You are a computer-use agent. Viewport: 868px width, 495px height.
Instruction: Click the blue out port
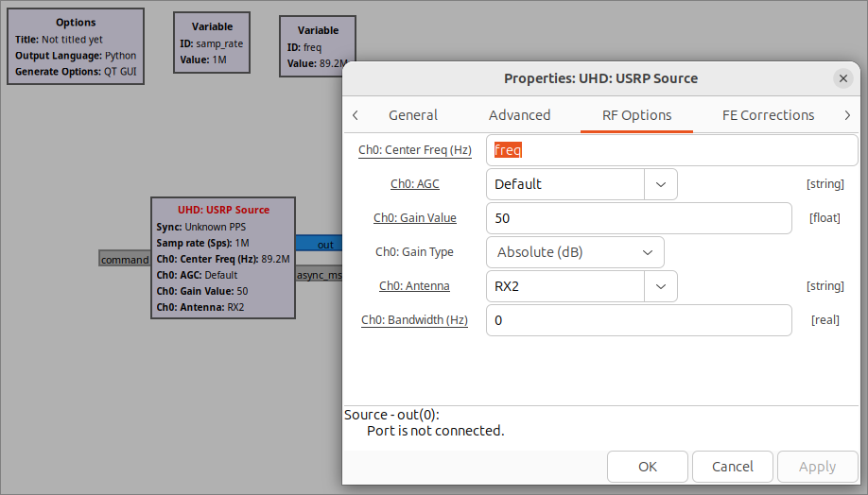coord(320,244)
